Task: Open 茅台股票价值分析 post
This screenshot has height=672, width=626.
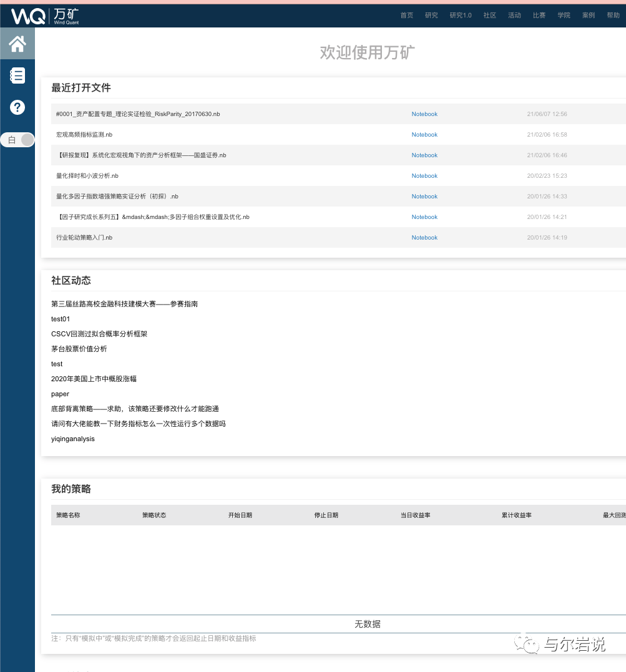Action: [79, 349]
